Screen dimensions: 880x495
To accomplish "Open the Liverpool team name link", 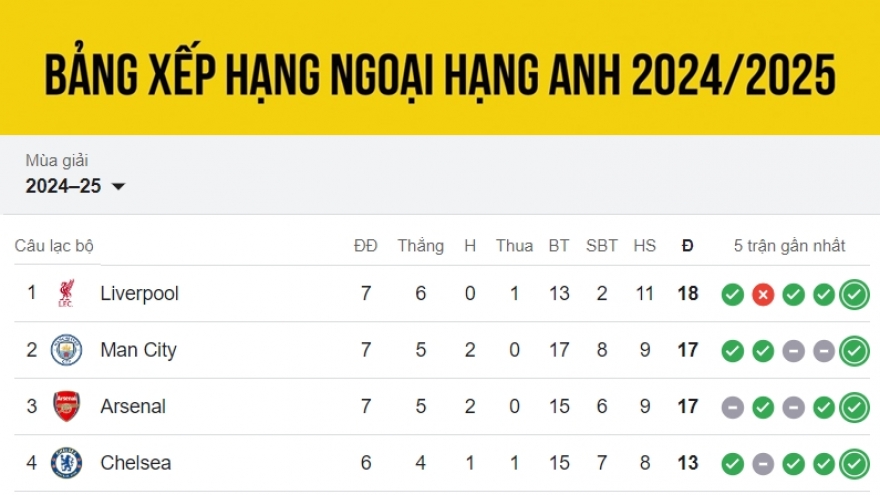I will pyautogui.click(x=139, y=294).
